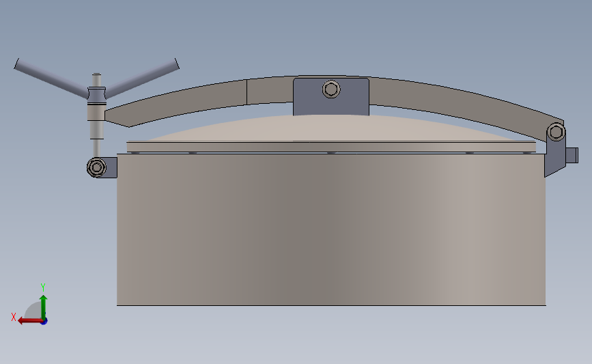Select the flat flange ring under the lid
592x364 pixels.
pyautogui.click(x=331, y=147)
